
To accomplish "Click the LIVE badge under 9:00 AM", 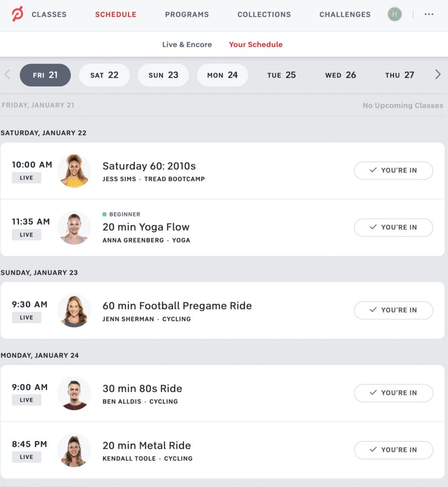I will [x=27, y=400].
